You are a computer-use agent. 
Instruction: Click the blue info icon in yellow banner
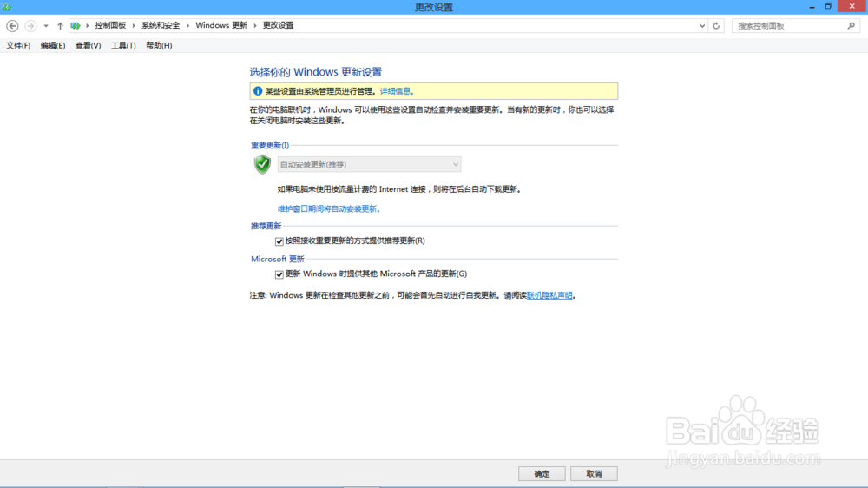click(258, 91)
